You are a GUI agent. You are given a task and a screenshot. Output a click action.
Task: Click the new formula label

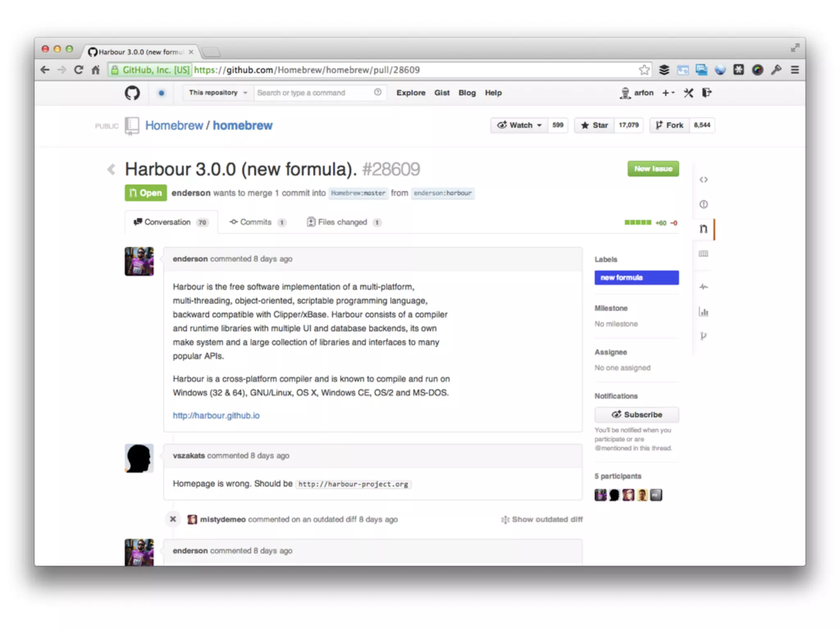point(636,278)
